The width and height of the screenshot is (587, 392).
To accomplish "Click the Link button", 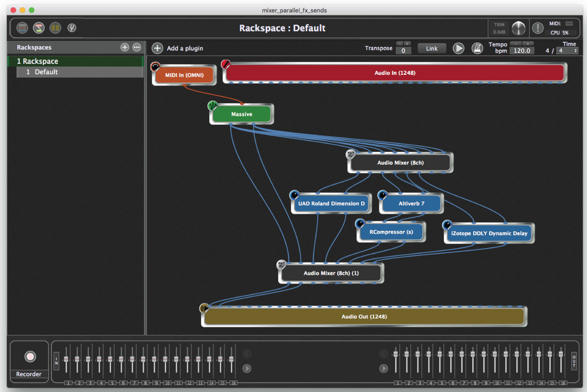I will [432, 49].
